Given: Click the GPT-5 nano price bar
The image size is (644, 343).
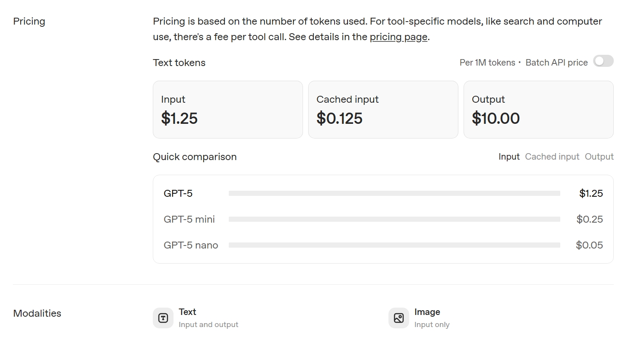Looking at the screenshot, I should point(394,245).
